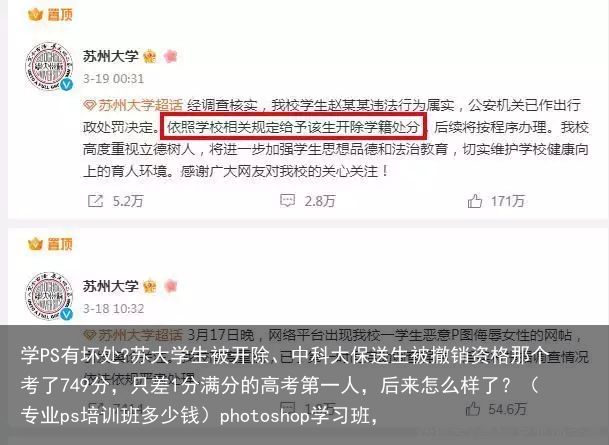Click the 3-19 00:31 timestamp
Viewport: 609px width, 445px height.
point(113,79)
